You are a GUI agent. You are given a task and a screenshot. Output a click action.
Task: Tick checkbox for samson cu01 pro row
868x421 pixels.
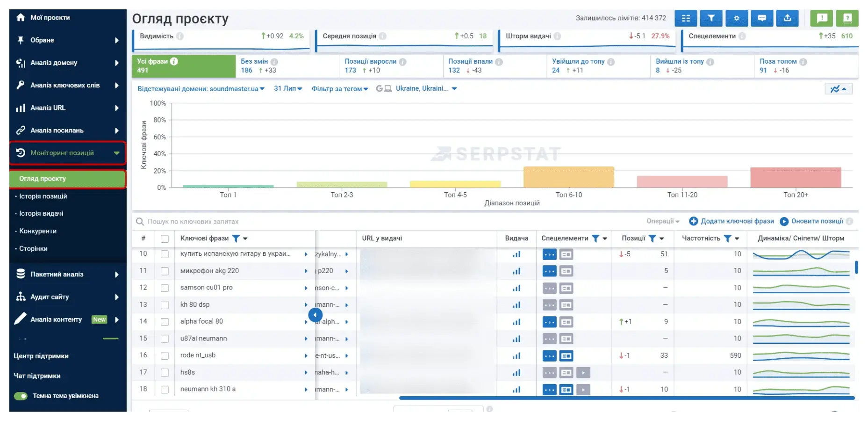(165, 288)
